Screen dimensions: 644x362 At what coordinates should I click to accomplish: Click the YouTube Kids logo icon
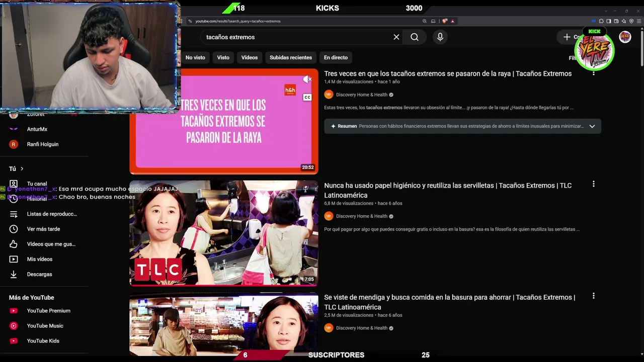tap(14, 341)
